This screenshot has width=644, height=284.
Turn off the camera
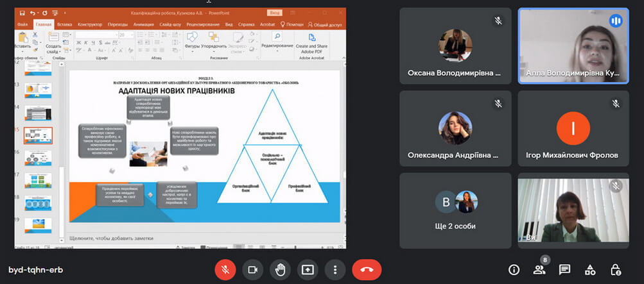click(x=252, y=269)
